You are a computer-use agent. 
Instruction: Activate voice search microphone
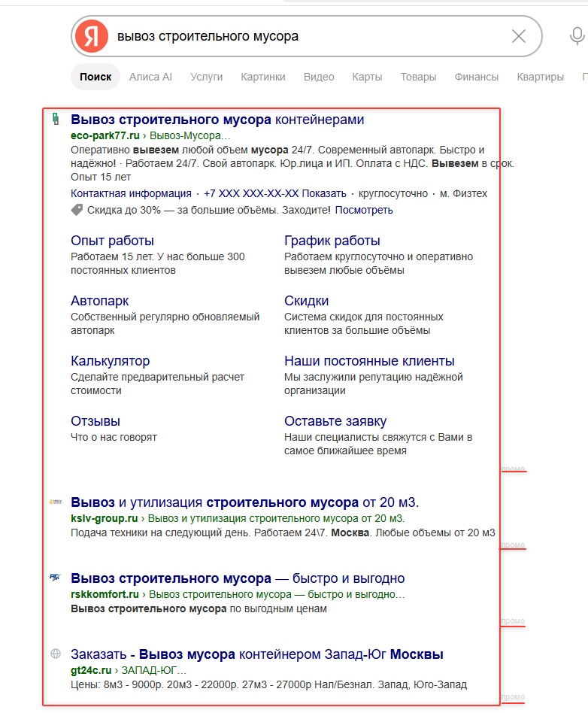(577, 36)
